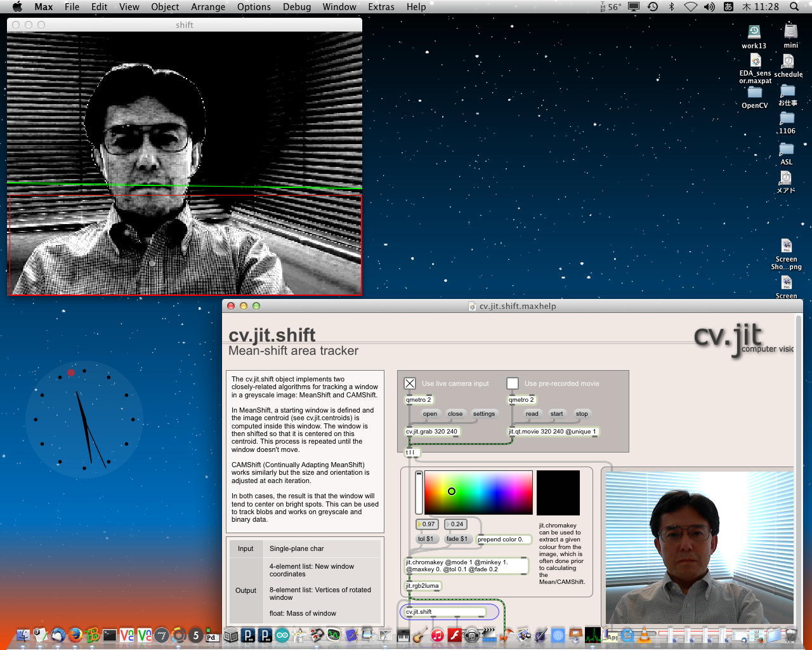Open iTunes from the Dock
Screen dimensions: 812x650
click(437, 635)
